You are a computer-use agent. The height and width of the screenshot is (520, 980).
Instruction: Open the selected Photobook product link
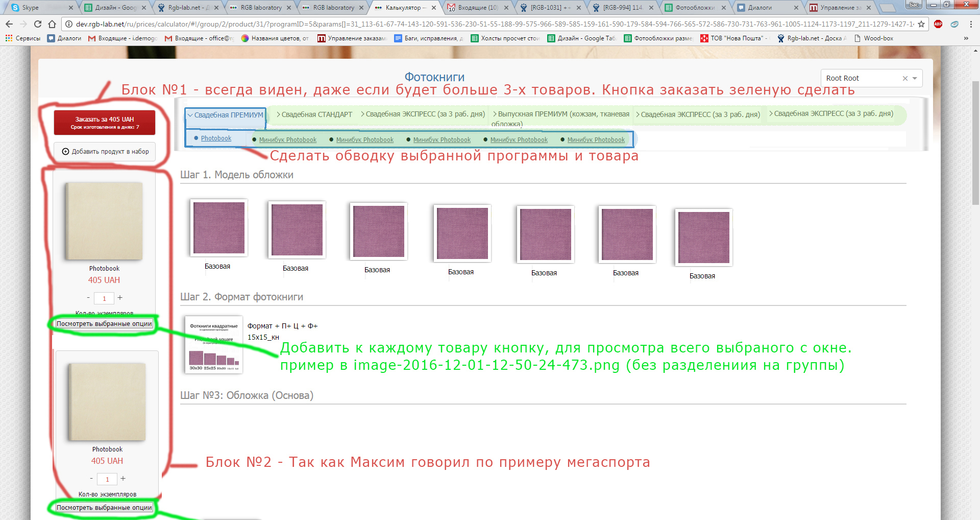[x=216, y=138]
